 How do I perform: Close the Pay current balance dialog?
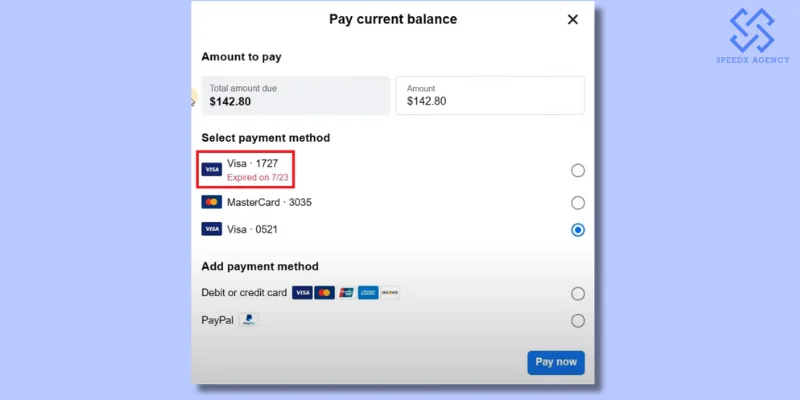click(x=573, y=19)
